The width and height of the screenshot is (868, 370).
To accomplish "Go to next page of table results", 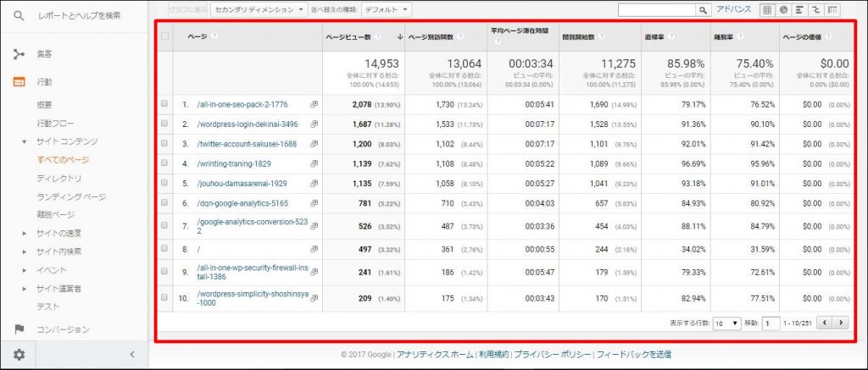I will pyautogui.click(x=841, y=323).
